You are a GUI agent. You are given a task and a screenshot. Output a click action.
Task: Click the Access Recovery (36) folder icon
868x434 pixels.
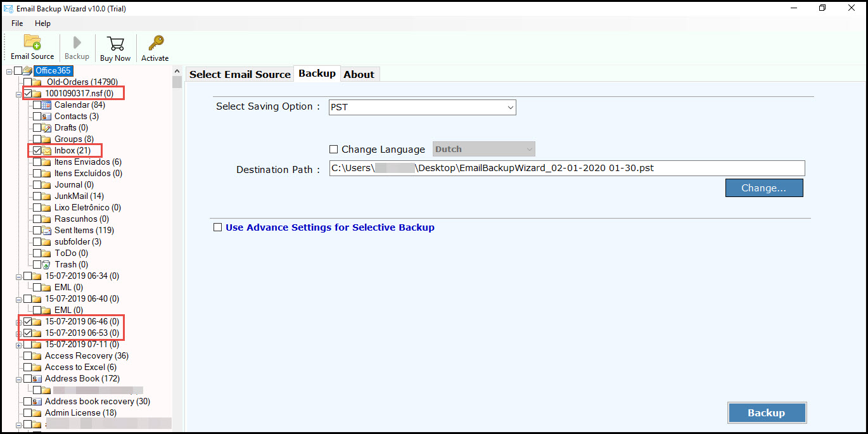(x=37, y=355)
